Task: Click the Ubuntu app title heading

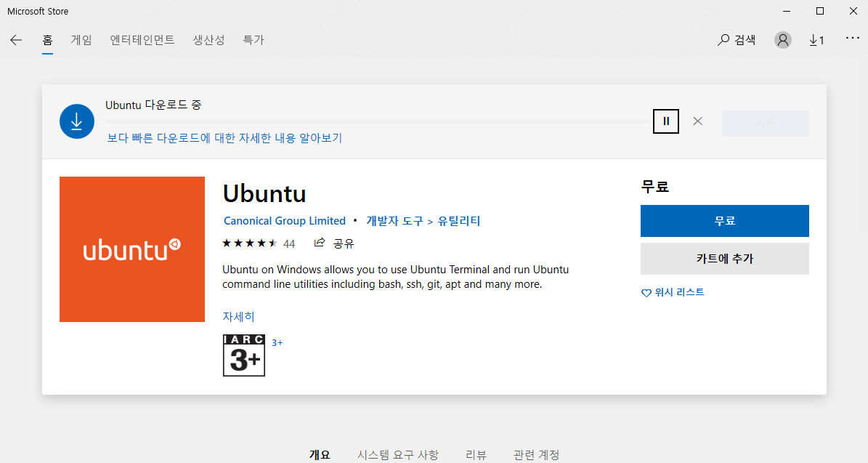Action: pos(264,194)
